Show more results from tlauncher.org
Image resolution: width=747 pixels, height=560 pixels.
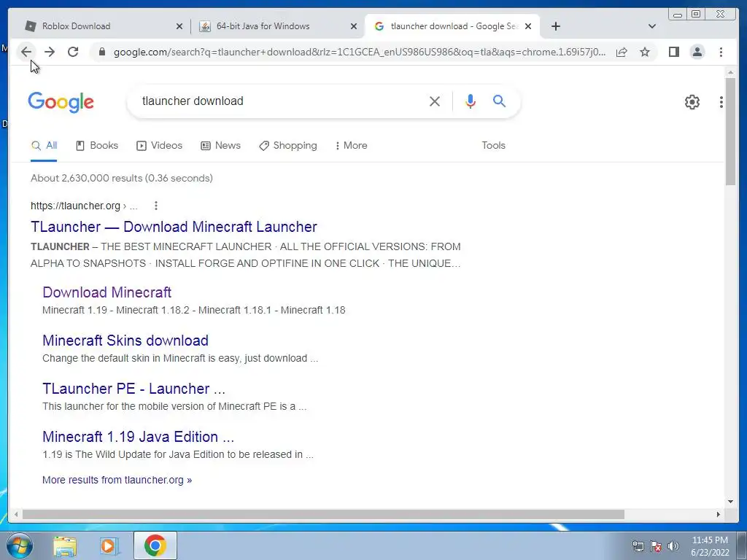coord(117,480)
